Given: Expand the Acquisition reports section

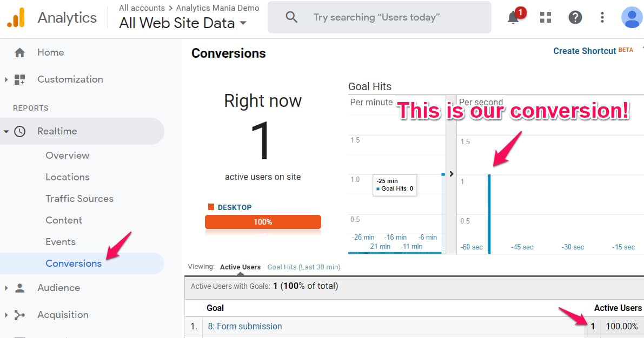Looking at the screenshot, I should pos(6,315).
